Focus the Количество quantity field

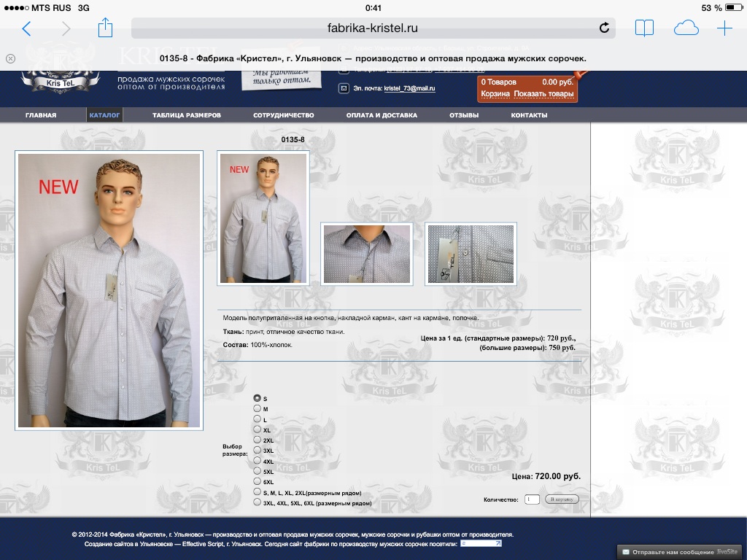pos(532,499)
